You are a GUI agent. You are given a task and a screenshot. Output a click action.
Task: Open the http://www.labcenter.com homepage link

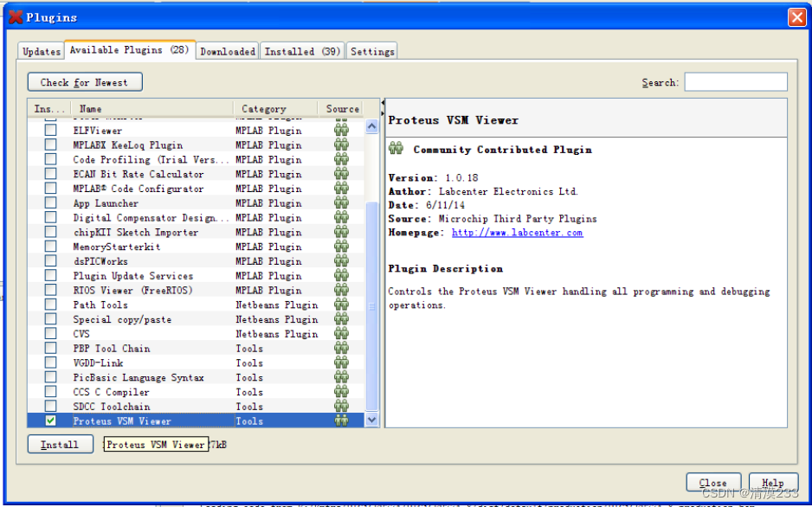coord(518,232)
